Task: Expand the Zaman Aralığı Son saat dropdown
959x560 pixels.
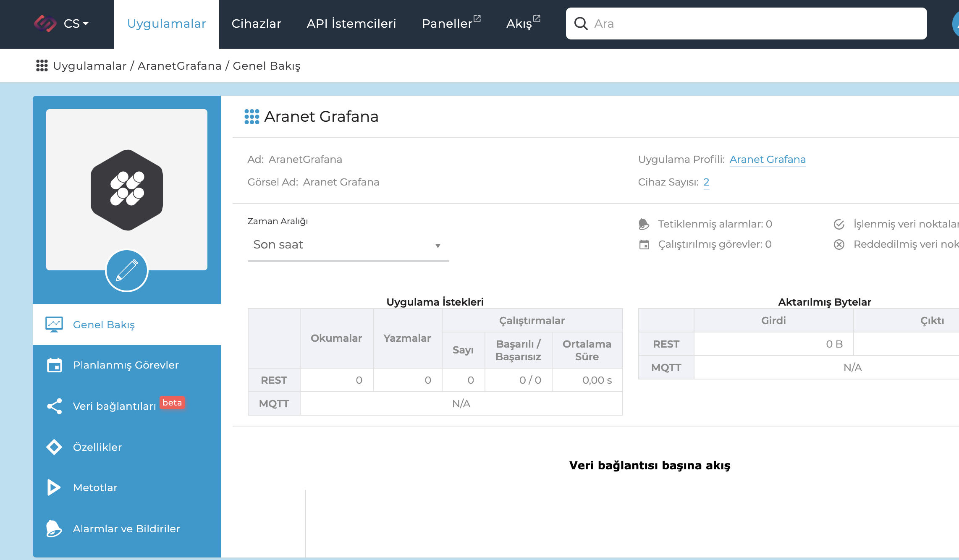Action: click(348, 245)
